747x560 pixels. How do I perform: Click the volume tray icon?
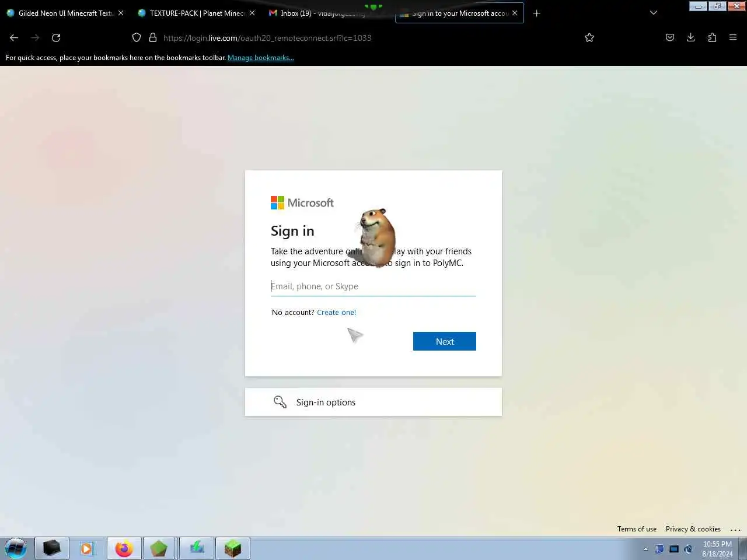[689, 549]
